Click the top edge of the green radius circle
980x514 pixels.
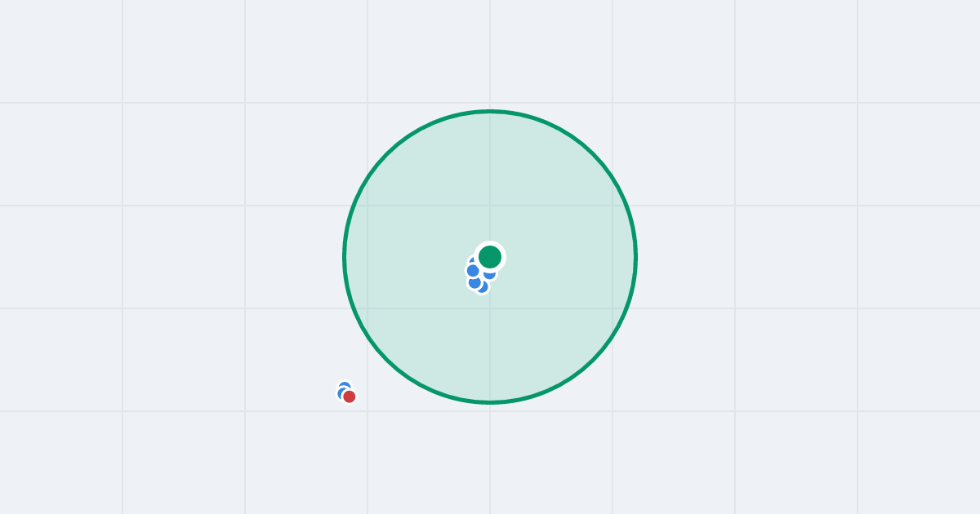coord(490,111)
